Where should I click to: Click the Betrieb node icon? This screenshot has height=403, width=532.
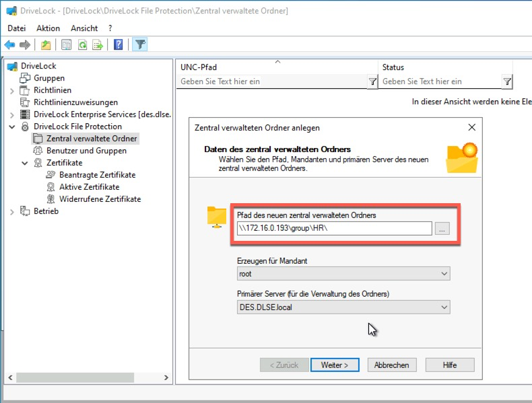point(25,211)
